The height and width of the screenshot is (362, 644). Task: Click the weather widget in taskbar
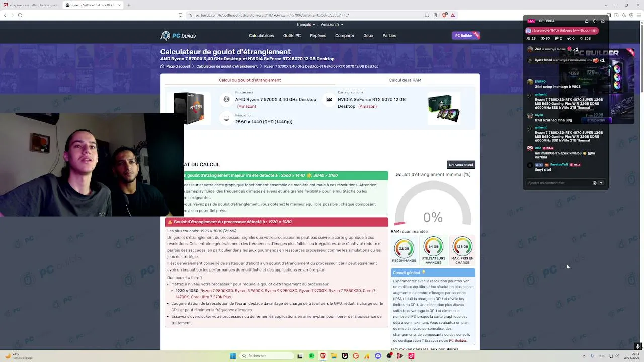[18, 356]
